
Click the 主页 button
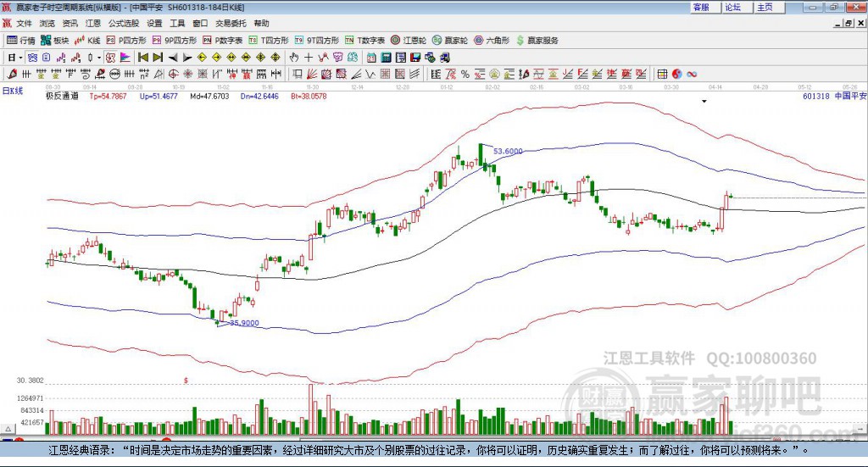[x=770, y=7]
